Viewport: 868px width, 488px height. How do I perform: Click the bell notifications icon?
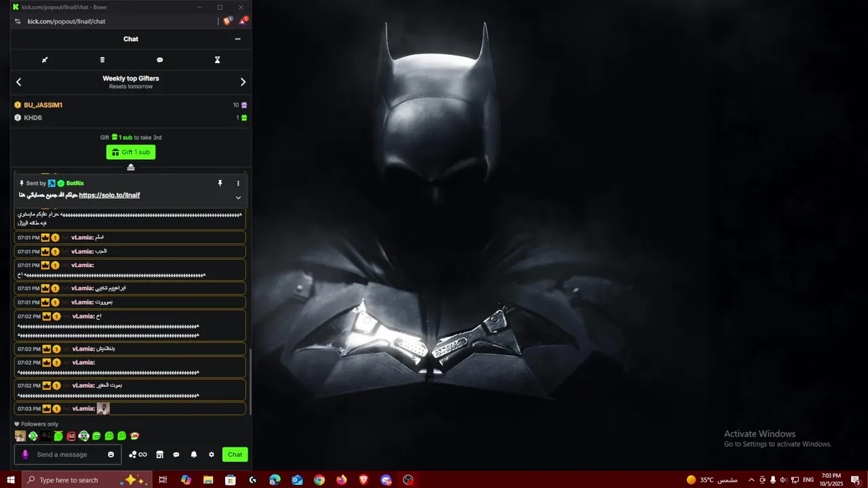click(x=194, y=455)
